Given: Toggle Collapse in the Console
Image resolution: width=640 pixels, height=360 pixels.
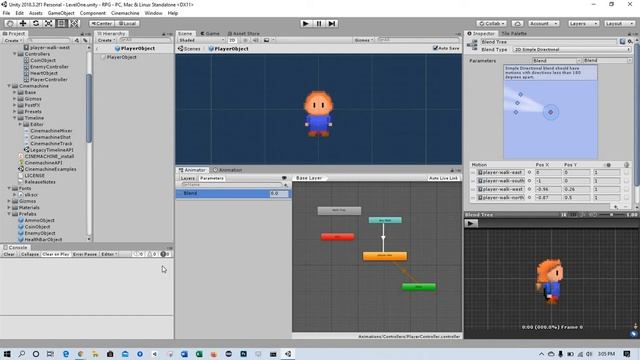Looking at the screenshot, I should click(x=29, y=254).
